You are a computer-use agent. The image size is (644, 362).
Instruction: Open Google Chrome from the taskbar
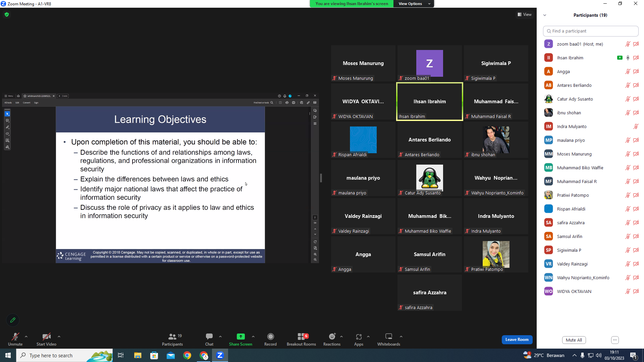pos(187,355)
